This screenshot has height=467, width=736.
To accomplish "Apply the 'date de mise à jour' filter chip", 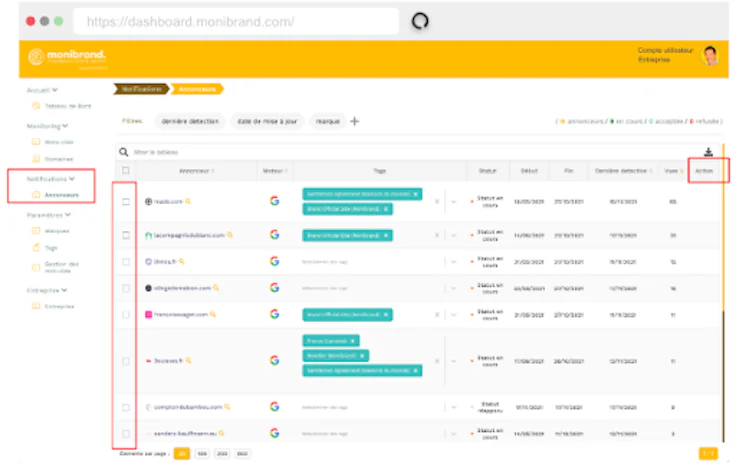I will tap(268, 121).
